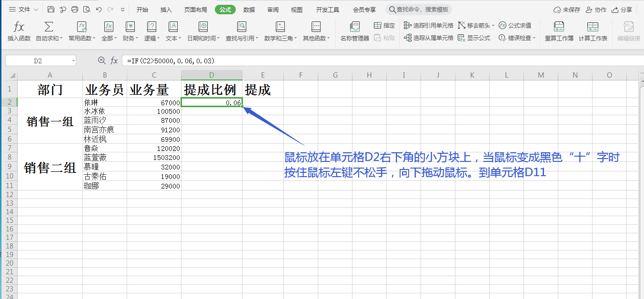This screenshot has width=644, height=299.
Task: Toggle Show Formulas (显示公式)
Action: point(474,38)
